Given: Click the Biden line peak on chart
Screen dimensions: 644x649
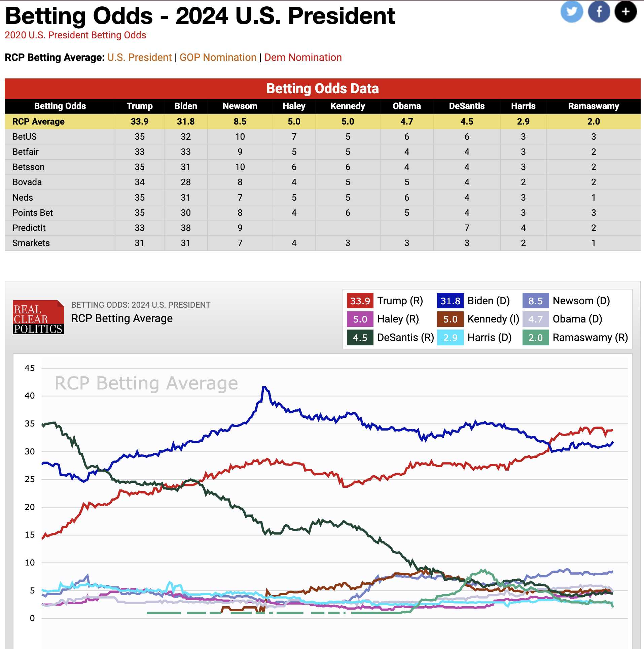Looking at the screenshot, I should 264,387.
